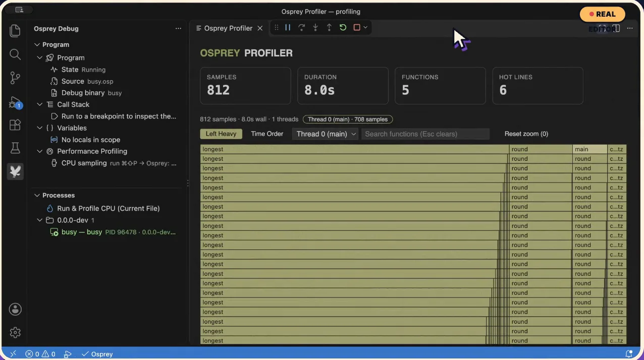Select the Source busy.osp row
This screenshot has height=360, width=644.
tap(107, 81)
